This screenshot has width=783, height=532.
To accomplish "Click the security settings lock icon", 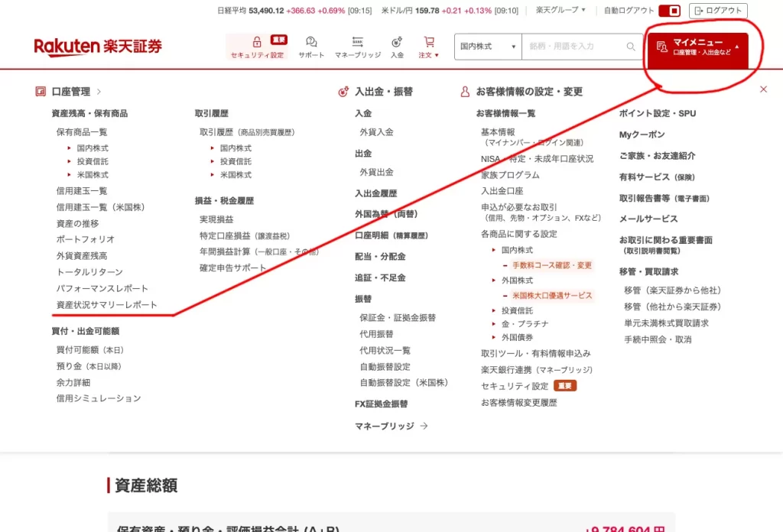I will pyautogui.click(x=257, y=42).
